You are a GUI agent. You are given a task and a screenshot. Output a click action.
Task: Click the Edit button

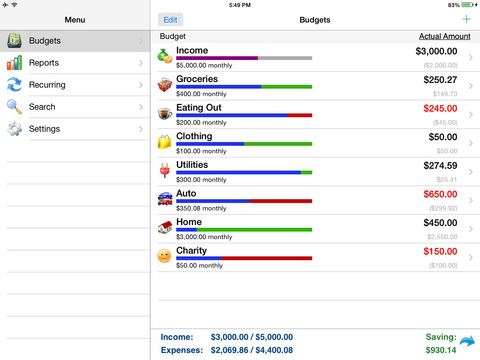pos(170,20)
